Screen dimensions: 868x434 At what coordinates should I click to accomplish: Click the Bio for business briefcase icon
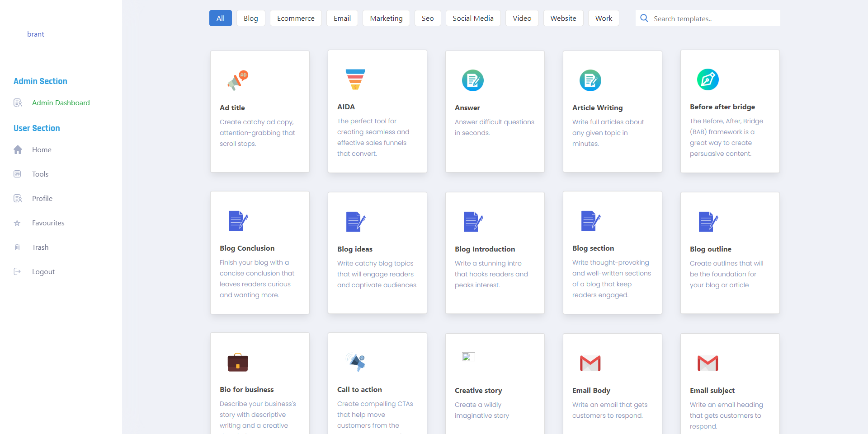coord(238,362)
